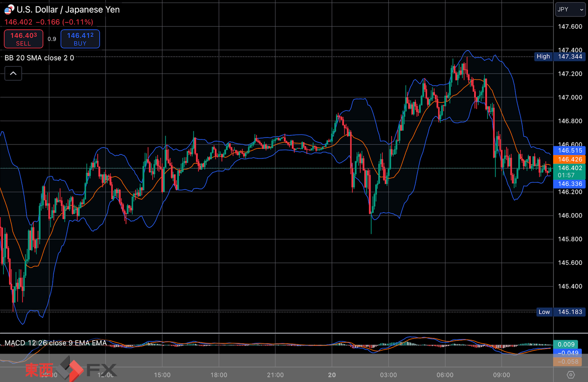This screenshot has width=588, height=382.
Task: Click the FX watermark logo
Action: [88, 369]
